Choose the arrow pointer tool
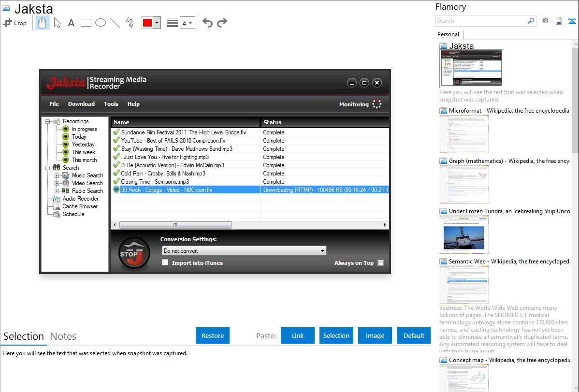Viewport: 579px width, 392px height. [x=57, y=23]
